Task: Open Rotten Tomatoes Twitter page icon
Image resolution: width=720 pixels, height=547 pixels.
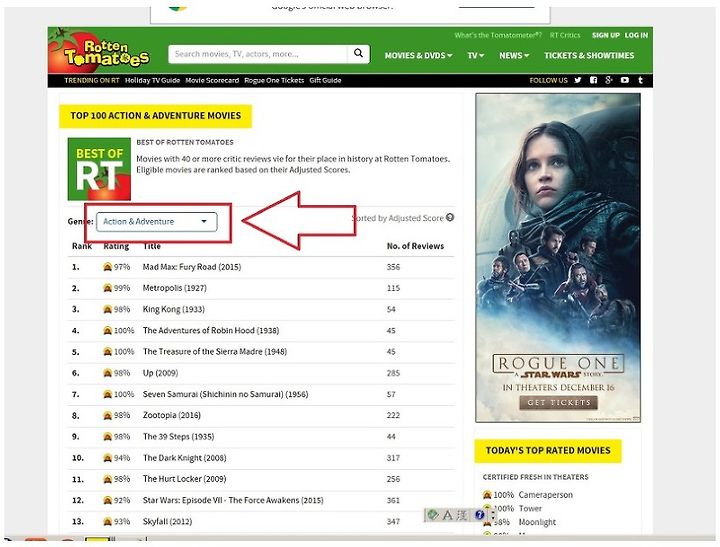Action: coord(578,80)
